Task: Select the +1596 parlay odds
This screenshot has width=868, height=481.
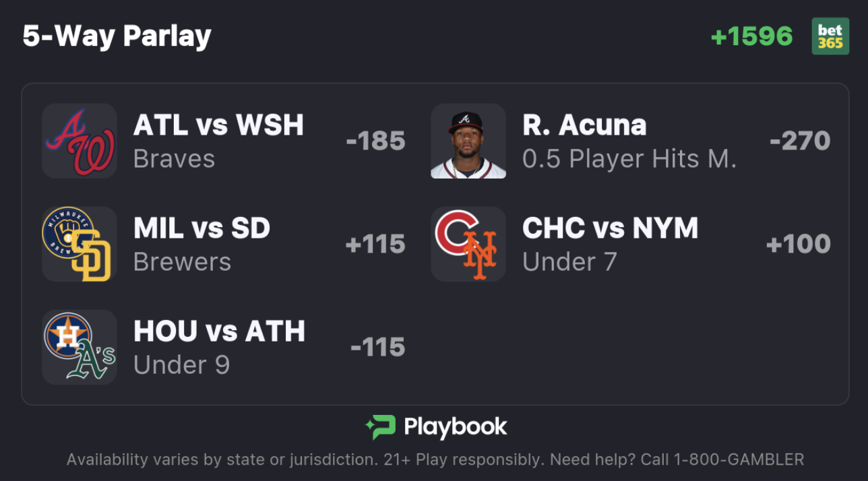Action: [x=752, y=36]
